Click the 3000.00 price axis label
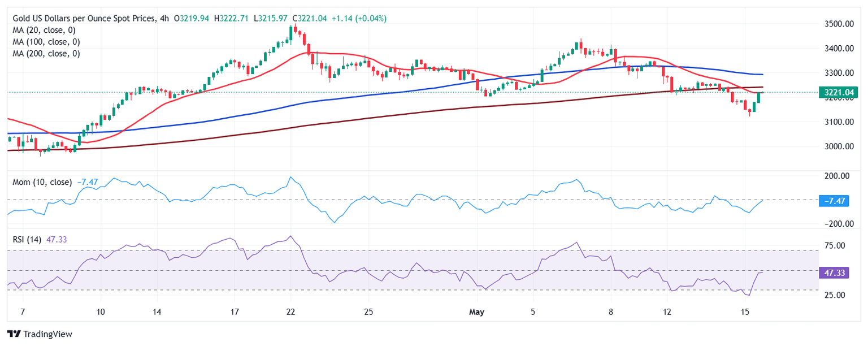This screenshot has width=868, height=346. 837,146
